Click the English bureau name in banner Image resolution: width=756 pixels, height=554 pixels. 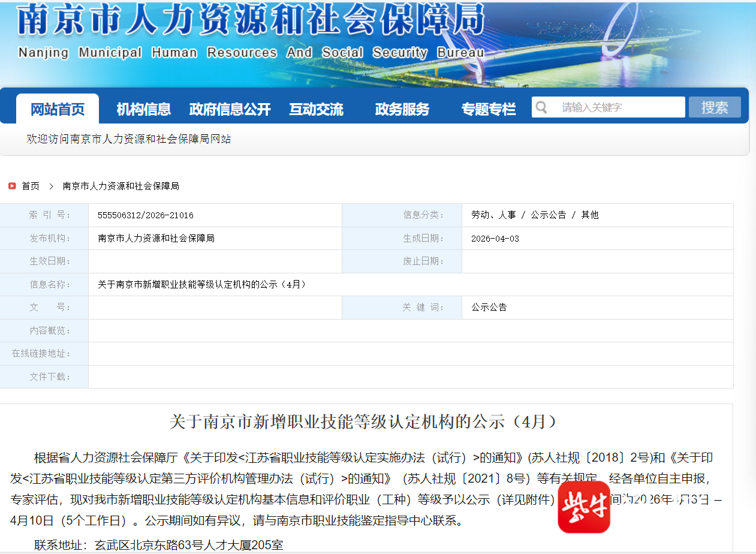pos(251,53)
